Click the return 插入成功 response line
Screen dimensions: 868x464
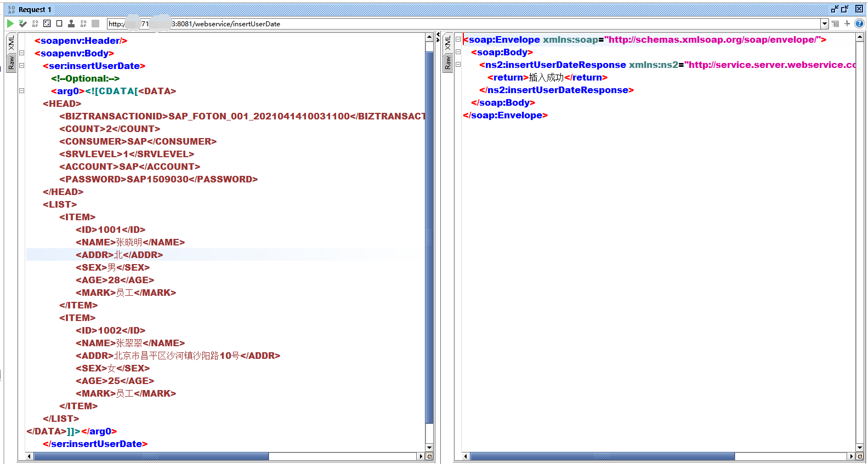[x=548, y=77]
